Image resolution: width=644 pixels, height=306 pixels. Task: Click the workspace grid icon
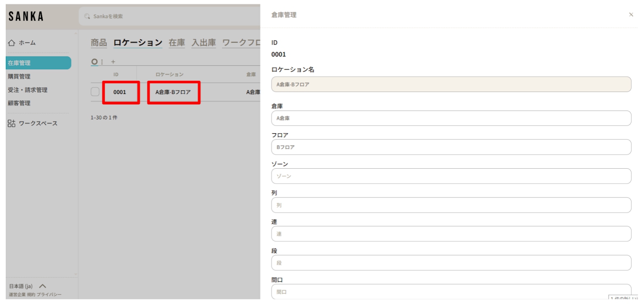tap(12, 123)
